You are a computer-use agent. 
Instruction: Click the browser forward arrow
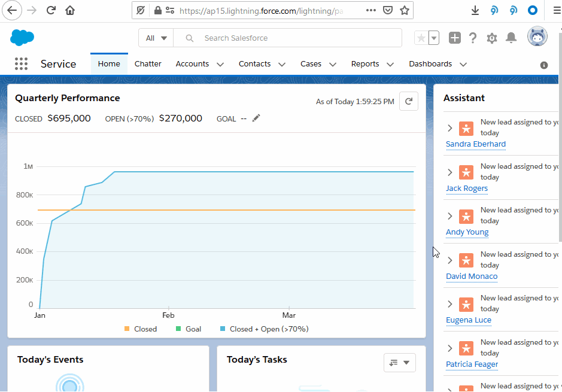coord(32,10)
